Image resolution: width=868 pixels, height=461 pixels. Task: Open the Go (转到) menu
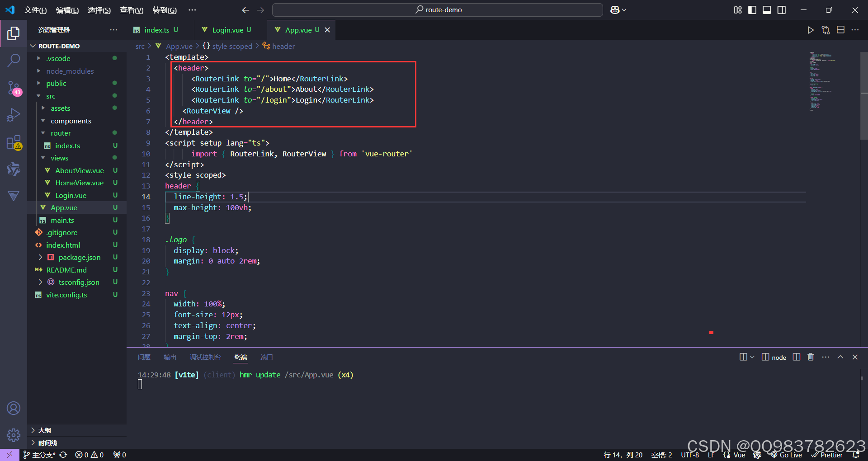click(x=165, y=10)
